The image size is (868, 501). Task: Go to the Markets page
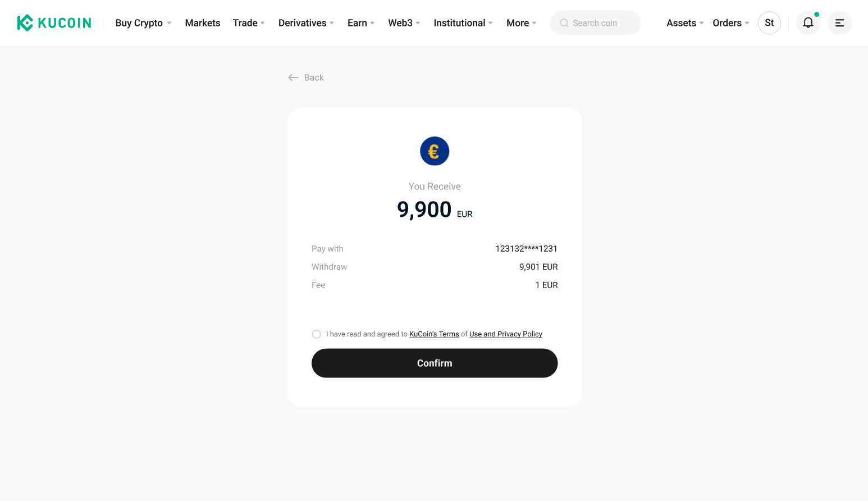203,23
